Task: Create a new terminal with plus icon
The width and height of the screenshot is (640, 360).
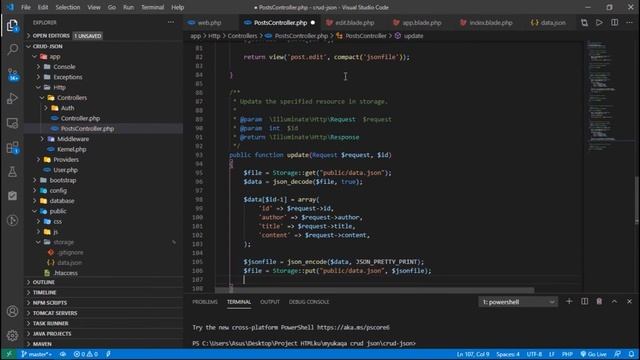Action: click(569, 302)
